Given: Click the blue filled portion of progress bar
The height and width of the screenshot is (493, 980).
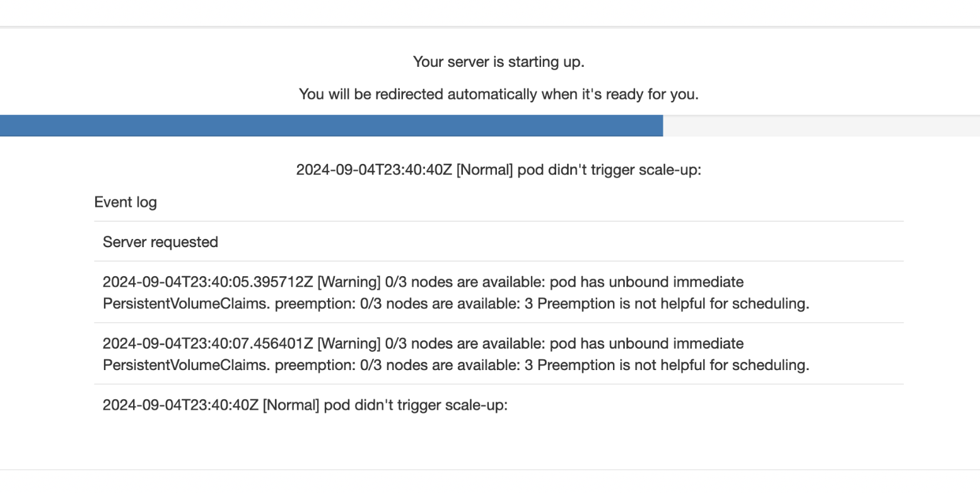Looking at the screenshot, I should point(331,125).
